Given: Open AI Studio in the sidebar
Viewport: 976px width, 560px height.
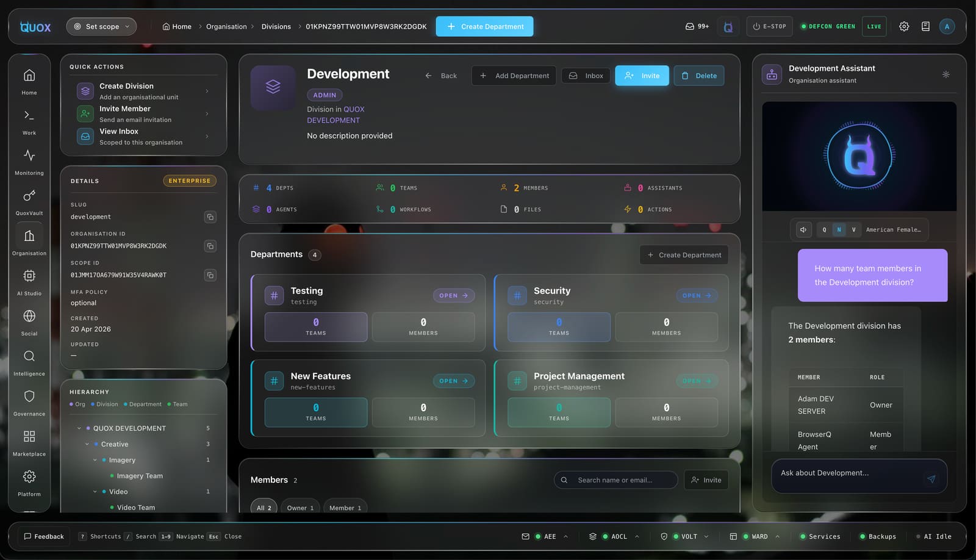Looking at the screenshot, I should pos(29,283).
